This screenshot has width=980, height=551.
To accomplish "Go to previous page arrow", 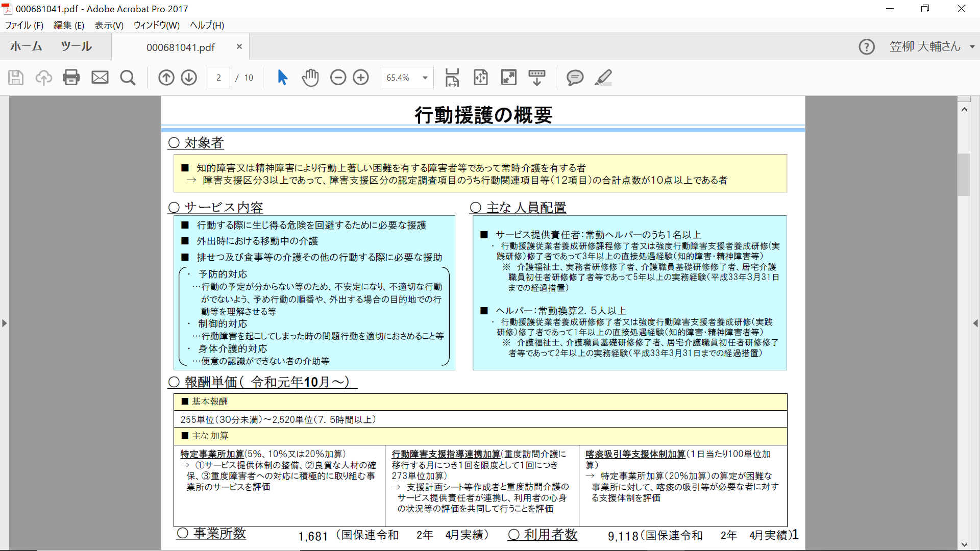I will 166,78.
